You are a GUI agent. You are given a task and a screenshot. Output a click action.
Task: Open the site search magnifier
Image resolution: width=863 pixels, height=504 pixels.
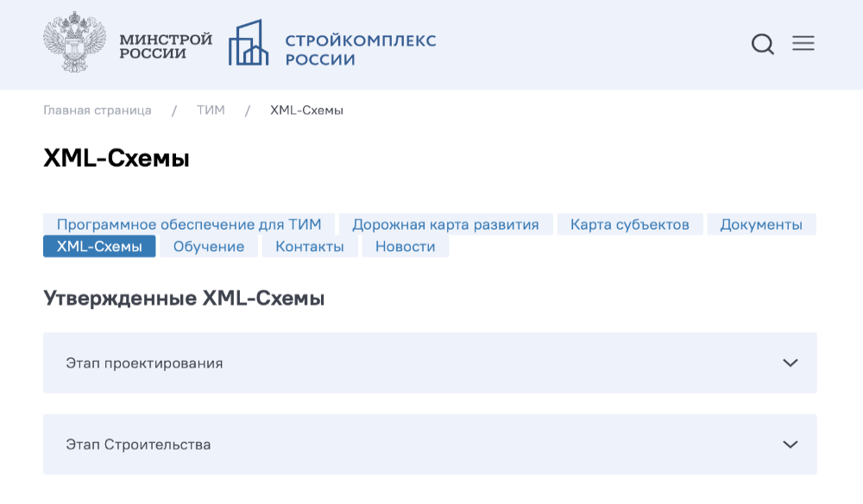coord(763,44)
